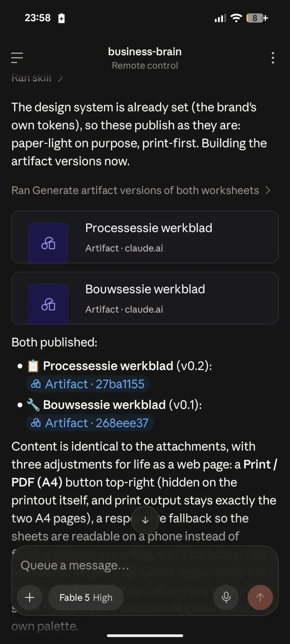
Task: Open the Bouwsessie werkblad artifact card
Action: click(x=145, y=298)
